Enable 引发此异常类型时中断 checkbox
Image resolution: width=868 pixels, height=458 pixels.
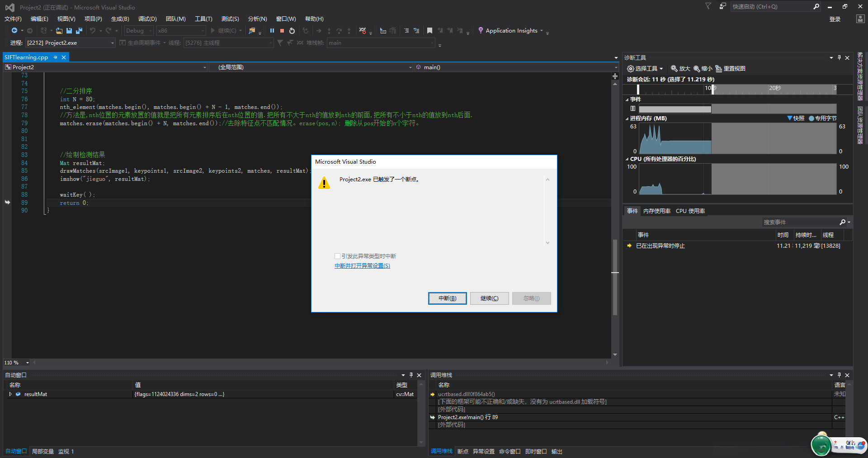[337, 256]
